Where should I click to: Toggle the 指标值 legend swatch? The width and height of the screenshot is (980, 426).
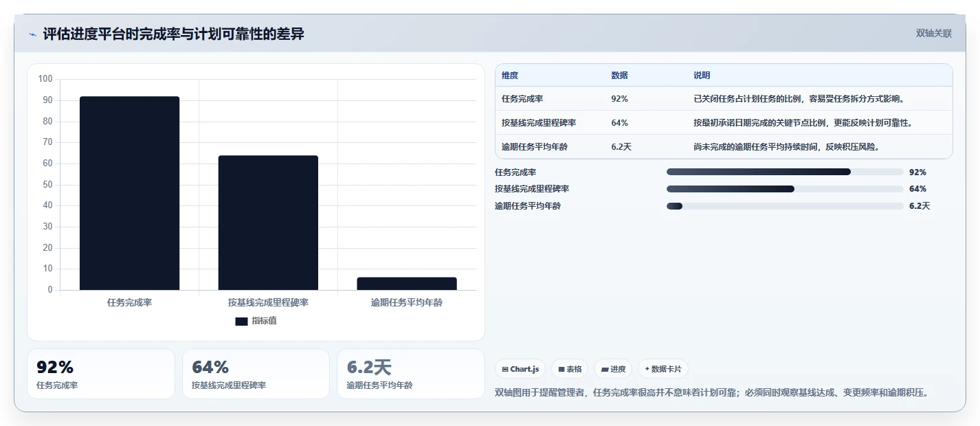point(241,321)
